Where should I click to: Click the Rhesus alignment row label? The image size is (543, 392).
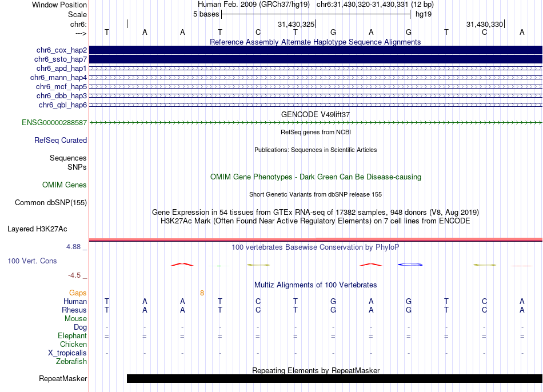(x=74, y=310)
